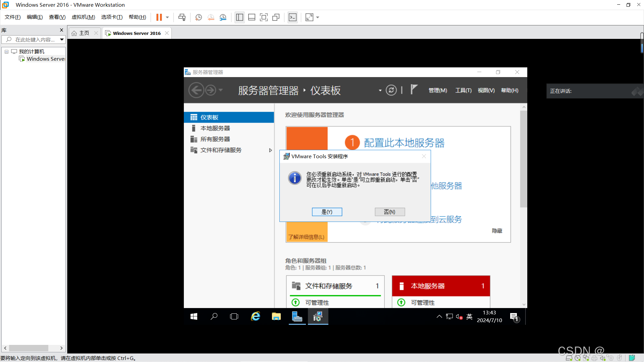Click the Server Manager taskbar icon

tap(297, 316)
